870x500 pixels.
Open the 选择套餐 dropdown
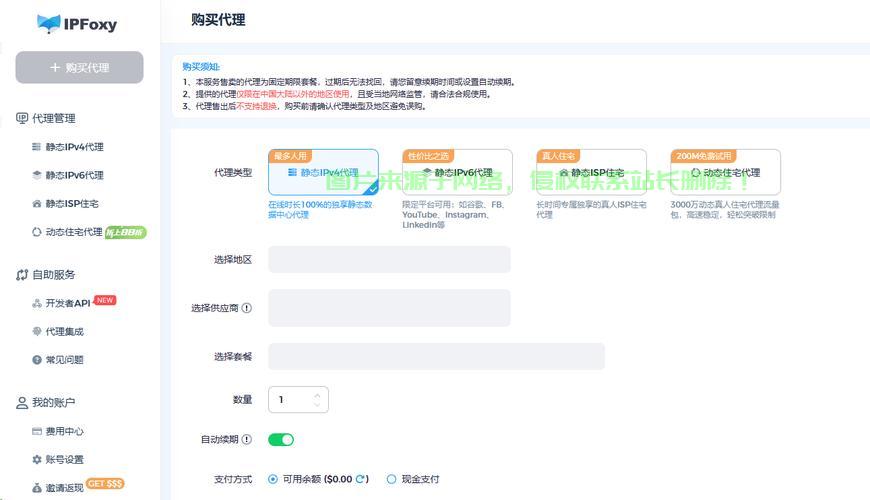pyautogui.click(x=436, y=357)
